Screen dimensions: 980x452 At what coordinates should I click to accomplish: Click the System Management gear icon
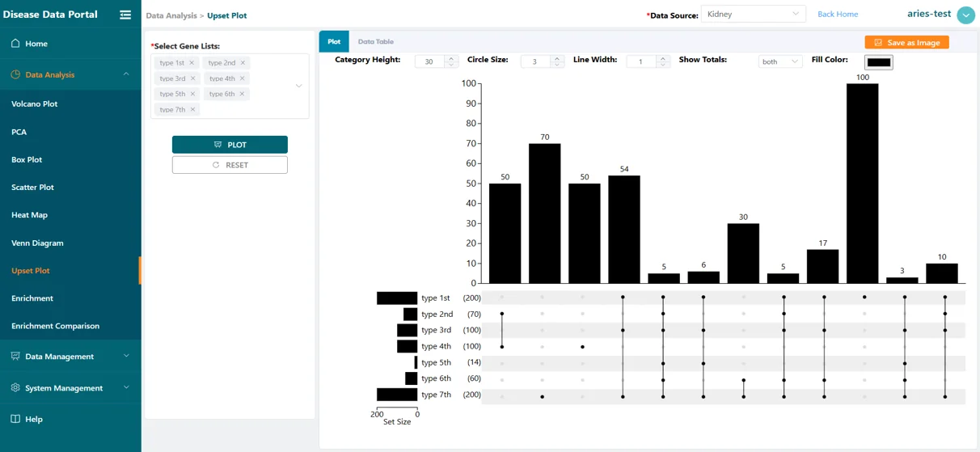pos(15,388)
